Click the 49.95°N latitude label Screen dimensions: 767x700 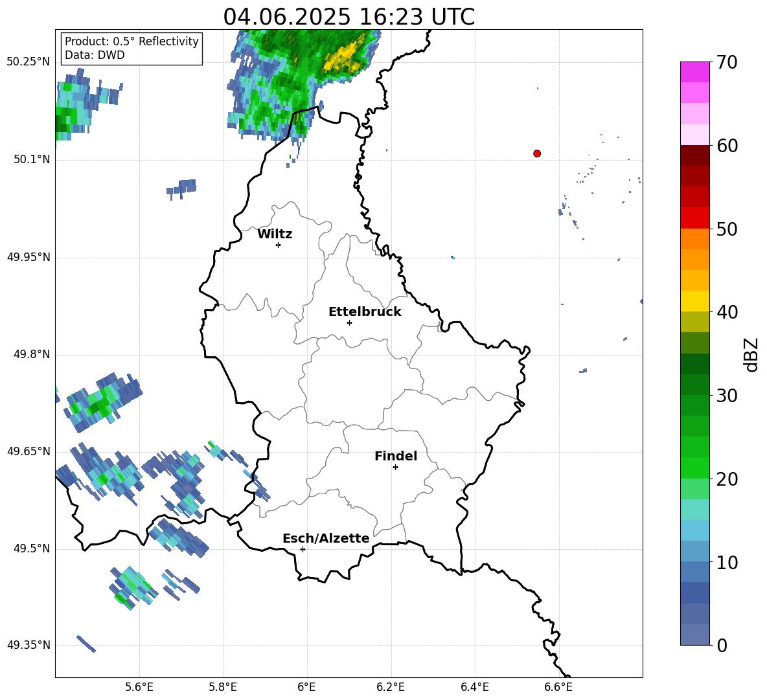coord(29,256)
